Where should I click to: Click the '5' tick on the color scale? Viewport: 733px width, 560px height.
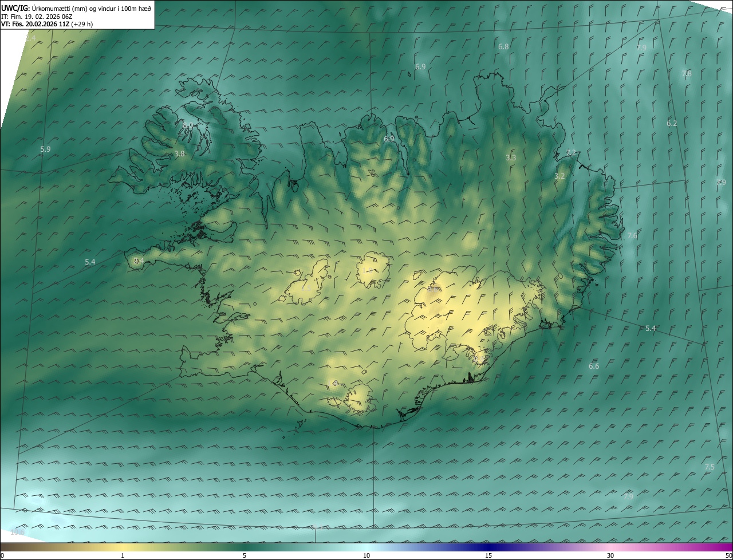(245, 555)
